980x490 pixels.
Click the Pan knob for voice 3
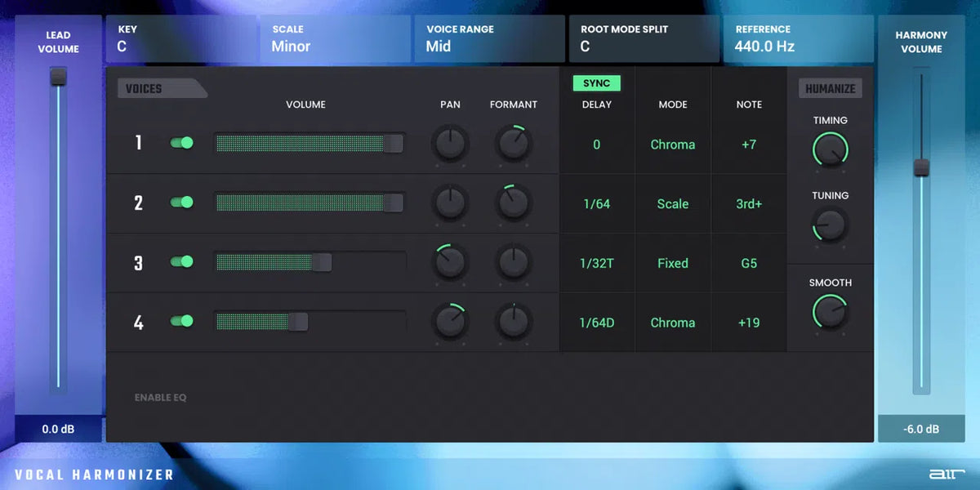(450, 263)
